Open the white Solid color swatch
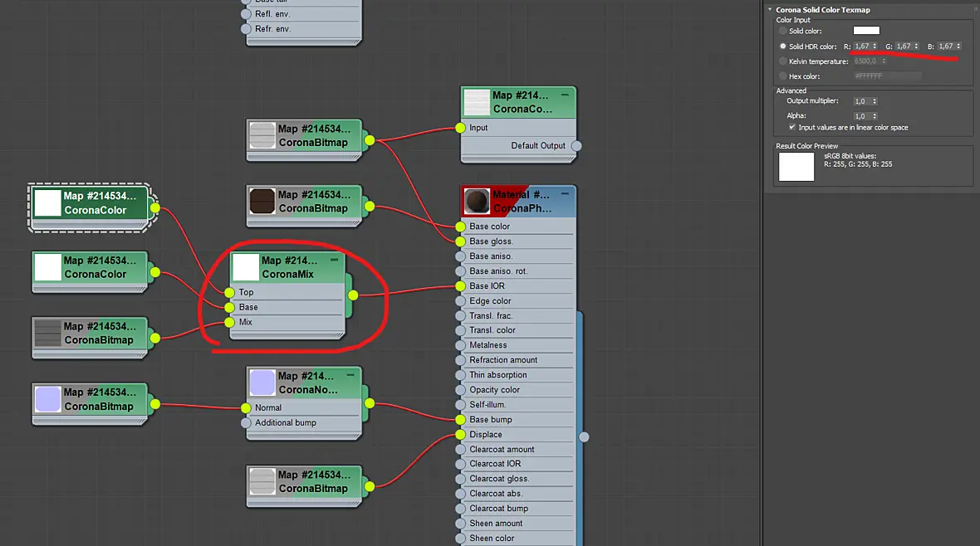This screenshot has width=980, height=546. (866, 31)
